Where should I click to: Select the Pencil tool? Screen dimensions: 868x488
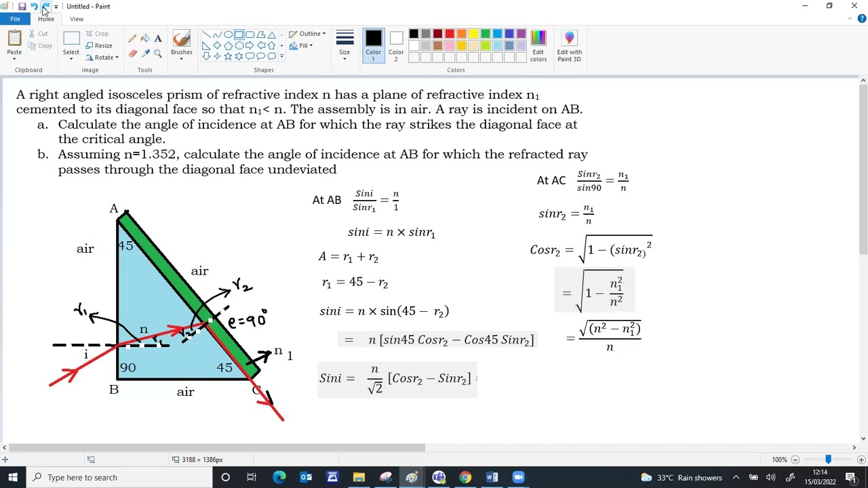132,39
